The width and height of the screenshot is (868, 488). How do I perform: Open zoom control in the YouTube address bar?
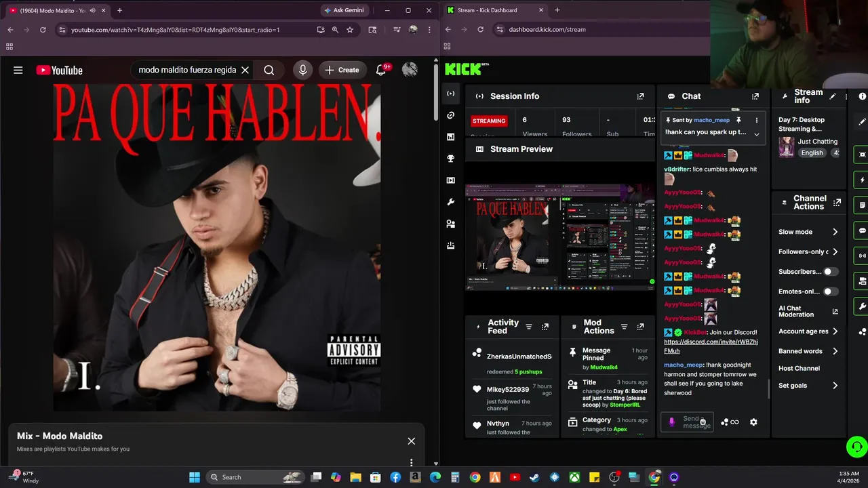pyautogui.click(x=335, y=30)
